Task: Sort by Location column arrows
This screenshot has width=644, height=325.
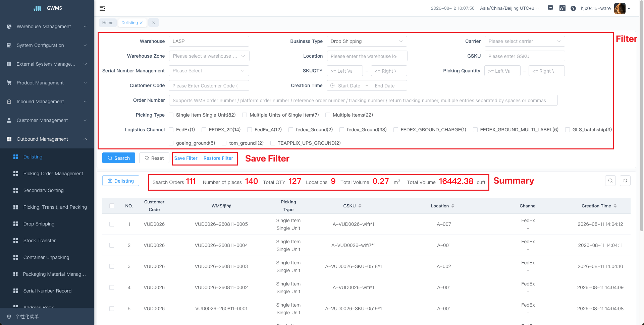Action: pyautogui.click(x=453, y=206)
